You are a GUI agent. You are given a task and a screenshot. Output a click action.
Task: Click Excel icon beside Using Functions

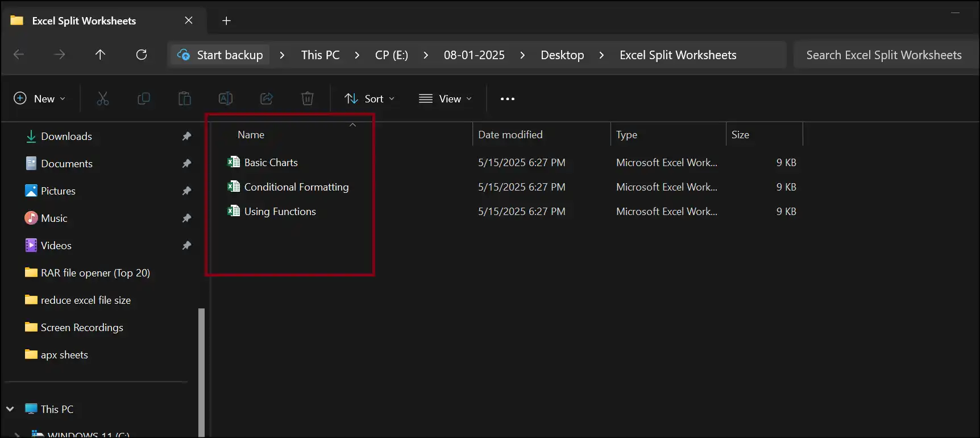234,211
